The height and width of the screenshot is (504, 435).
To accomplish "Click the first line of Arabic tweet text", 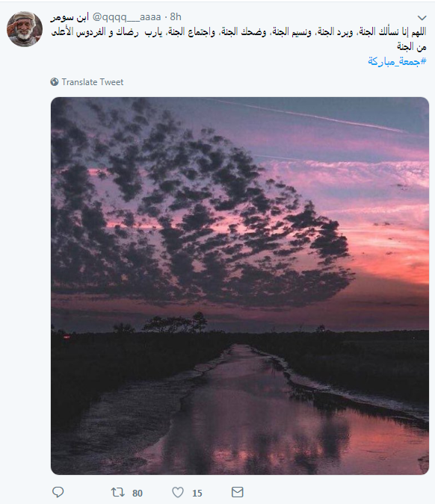I will 238,32.
